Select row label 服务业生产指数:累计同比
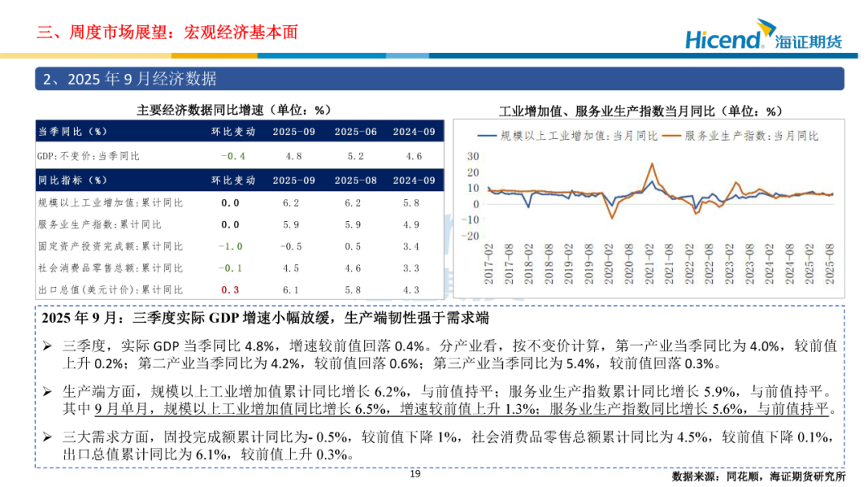Viewport: 868px width, 487px height. (100, 225)
